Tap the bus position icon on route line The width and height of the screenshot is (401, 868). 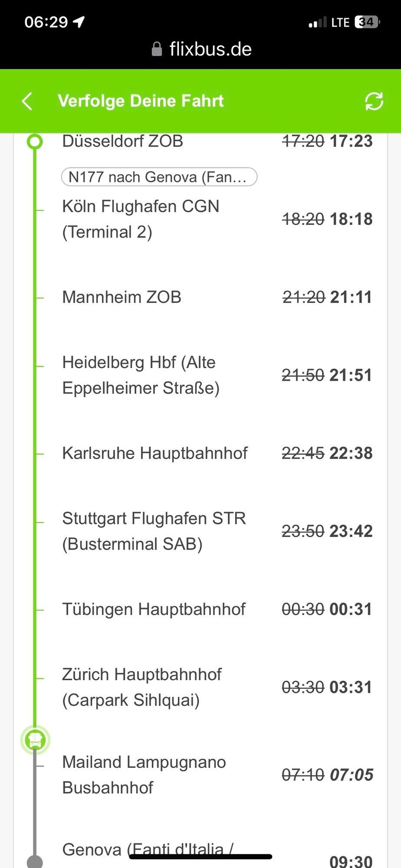pyautogui.click(x=35, y=740)
